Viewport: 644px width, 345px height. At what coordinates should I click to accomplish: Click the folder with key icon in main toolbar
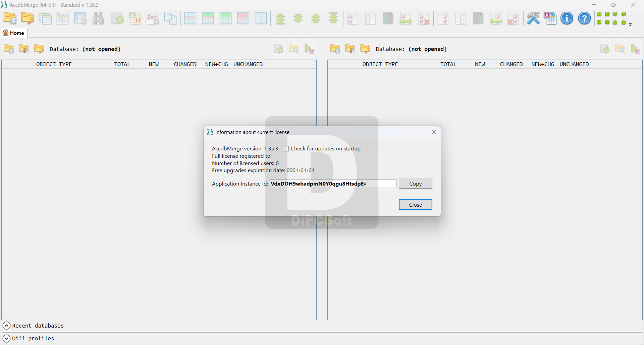coord(28,18)
